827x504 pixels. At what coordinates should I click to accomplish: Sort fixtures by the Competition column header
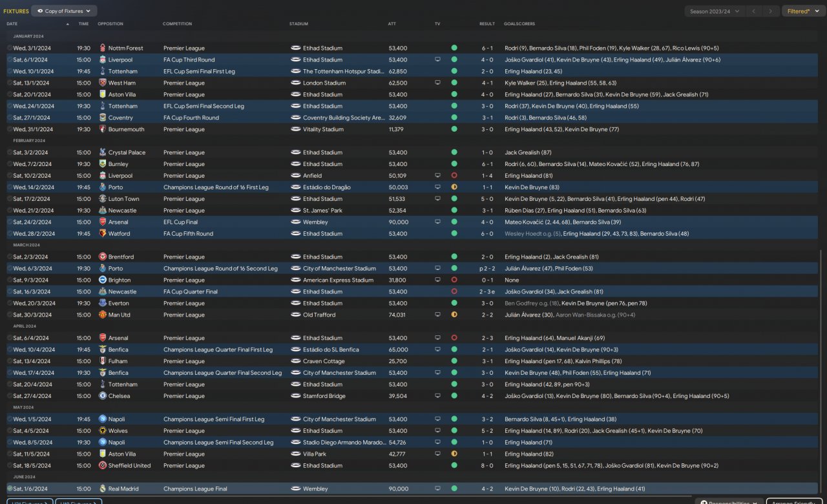178,24
